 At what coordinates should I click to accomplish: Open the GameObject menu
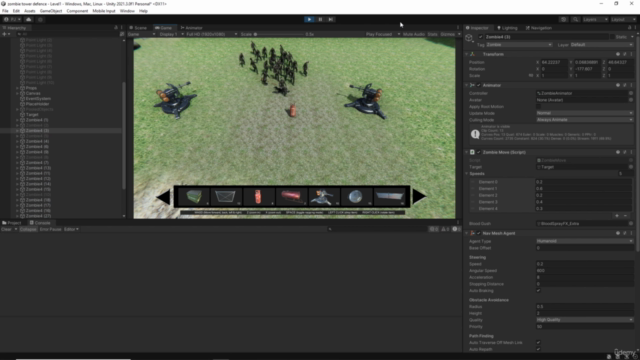(x=51, y=11)
